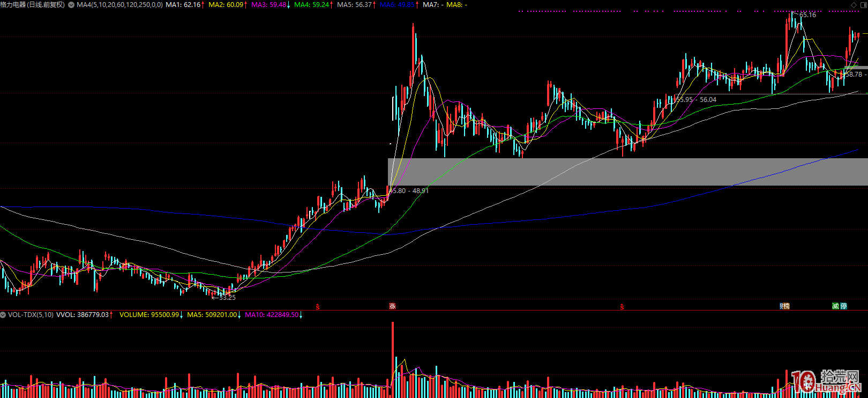Toggle the side panel icon at top right
This screenshot has width=868, height=398.
point(863,5)
